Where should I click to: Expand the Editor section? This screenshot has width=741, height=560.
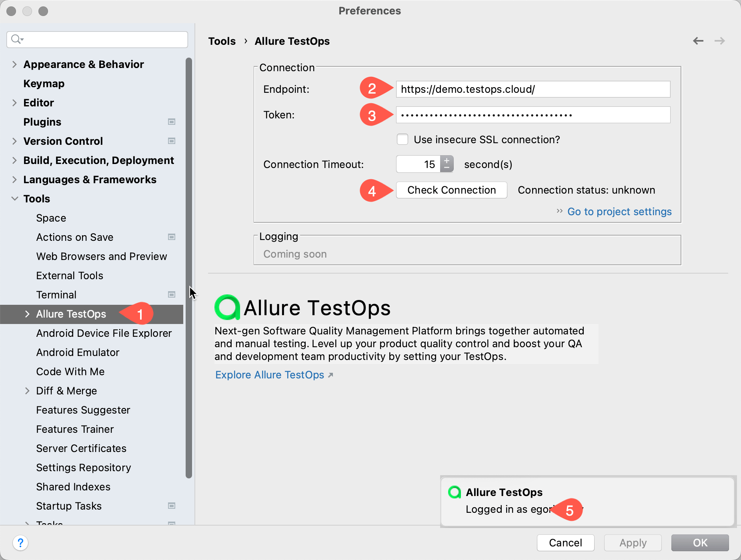click(x=14, y=102)
